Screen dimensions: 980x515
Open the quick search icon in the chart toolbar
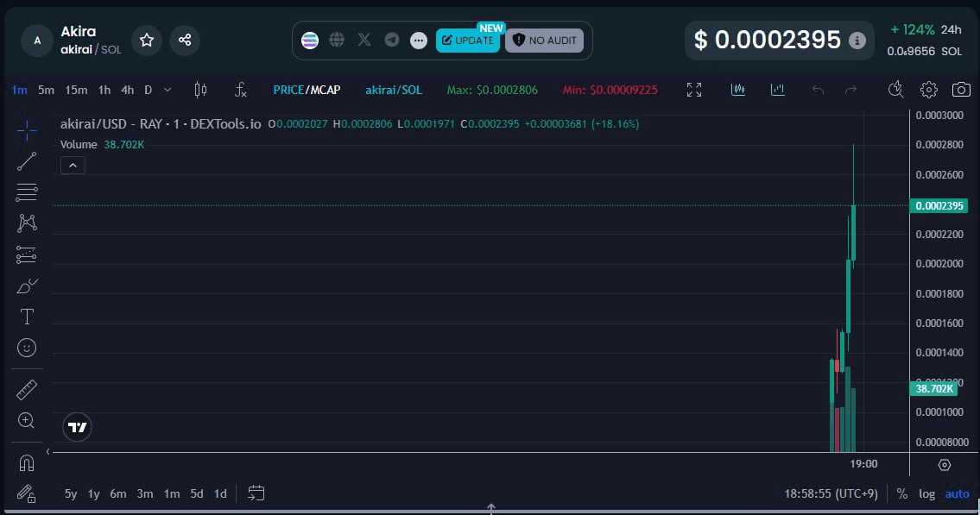pyautogui.click(x=895, y=90)
